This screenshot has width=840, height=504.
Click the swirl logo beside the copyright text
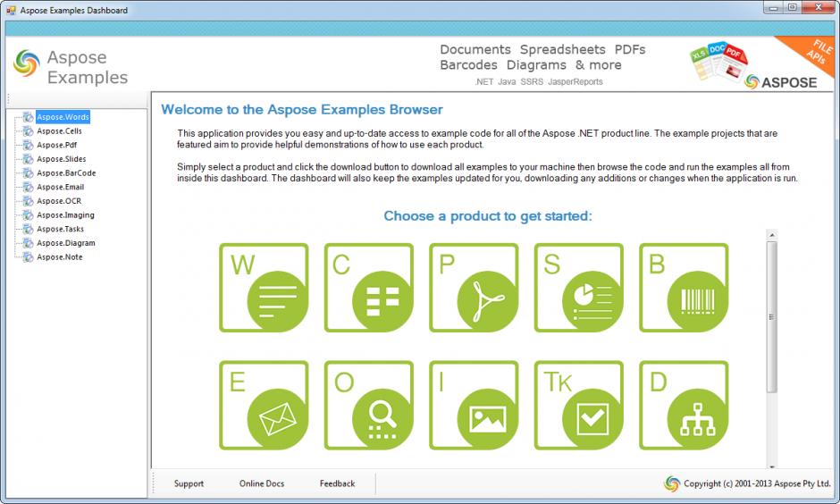[x=672, y=483]
